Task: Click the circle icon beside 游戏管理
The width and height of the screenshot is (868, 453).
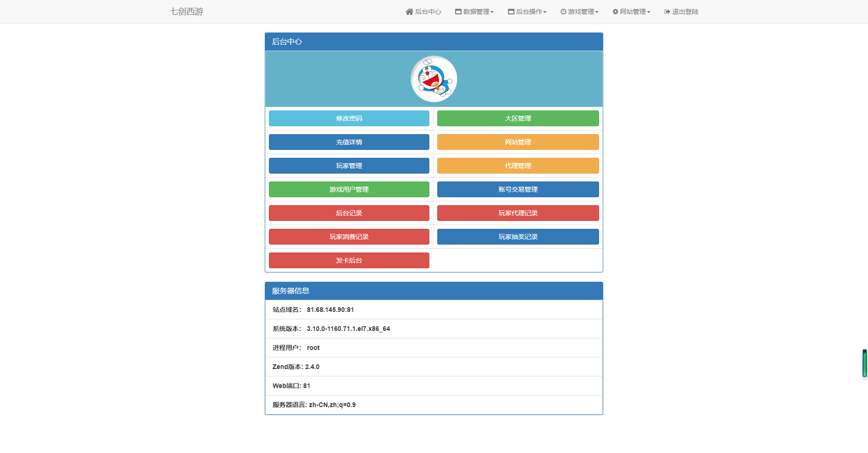Action: (563, 12)
